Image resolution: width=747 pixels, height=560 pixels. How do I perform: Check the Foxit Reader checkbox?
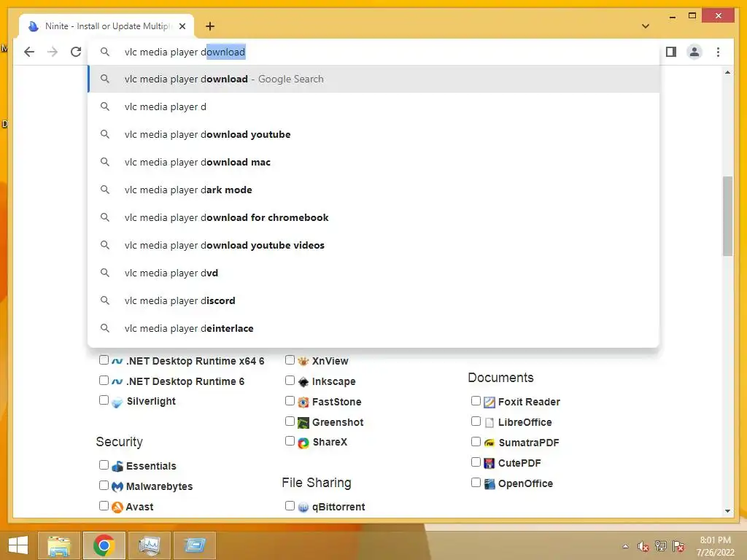(x=476, y=401)
